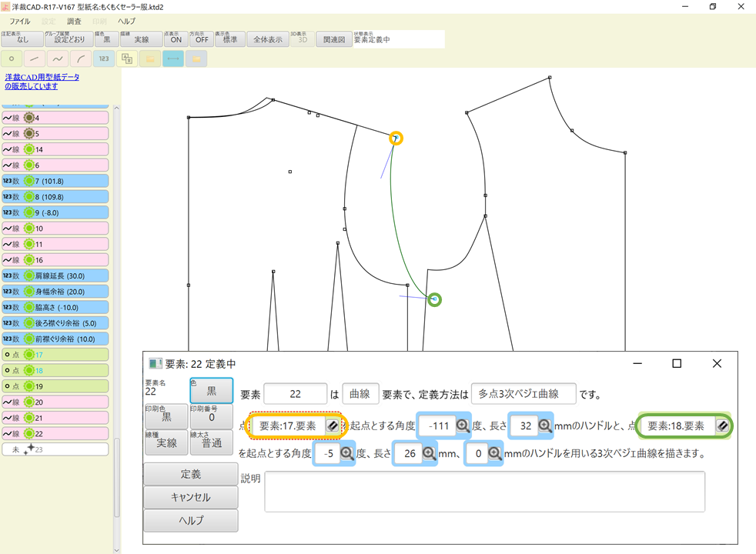Open the 多点3次ベジェ曲線 definition method selector
This screenshot has width=756, height=554.
[523, 393]
